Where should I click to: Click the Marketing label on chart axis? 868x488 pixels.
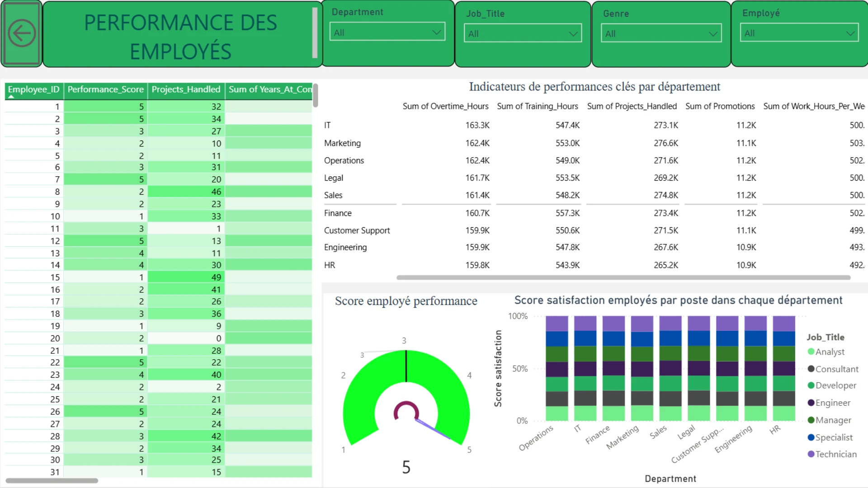click(x=623, y=436)
